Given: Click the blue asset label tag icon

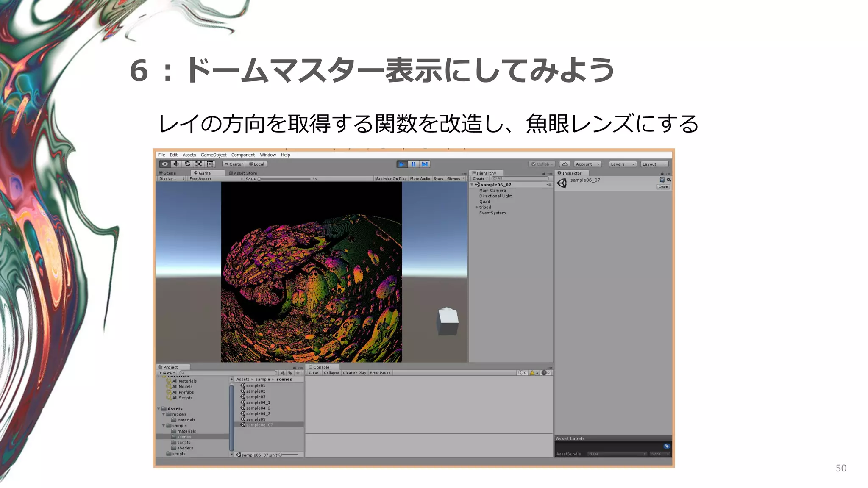Looking at the screenshot, I should pos(667,446).
